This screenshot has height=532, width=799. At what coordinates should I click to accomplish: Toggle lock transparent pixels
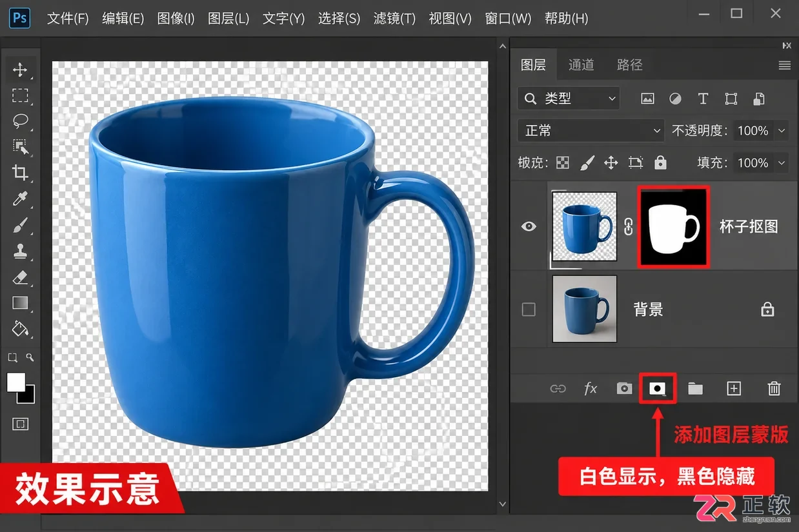pyautogui.click(x=563, y=163)
